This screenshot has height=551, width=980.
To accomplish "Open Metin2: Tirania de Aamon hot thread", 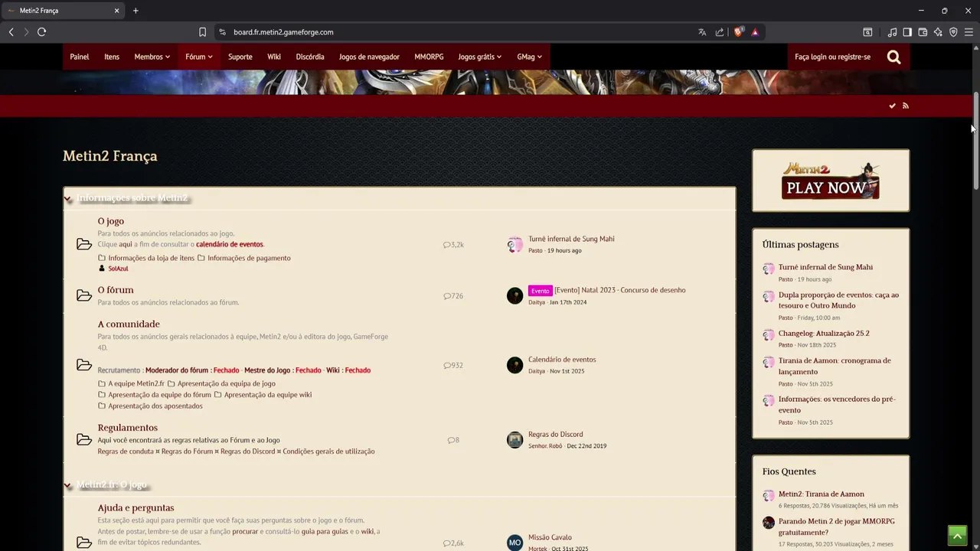I will point(822,494).
